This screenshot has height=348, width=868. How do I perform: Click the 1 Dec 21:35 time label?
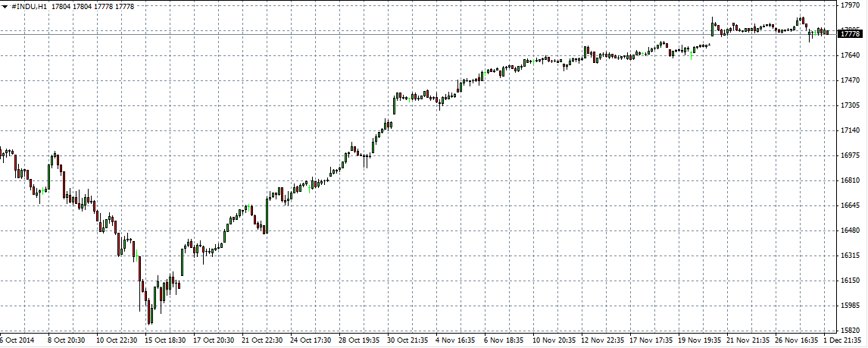[x=841, y=341]
